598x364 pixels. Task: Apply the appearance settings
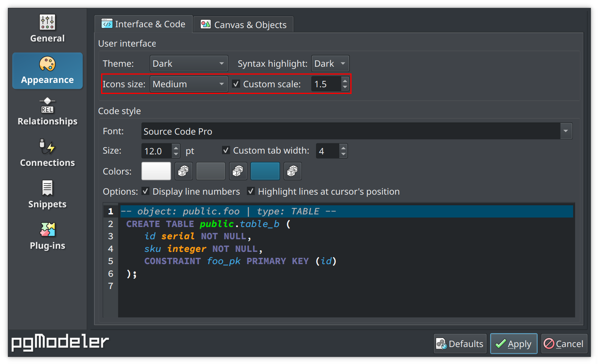(x=514, y=343)
